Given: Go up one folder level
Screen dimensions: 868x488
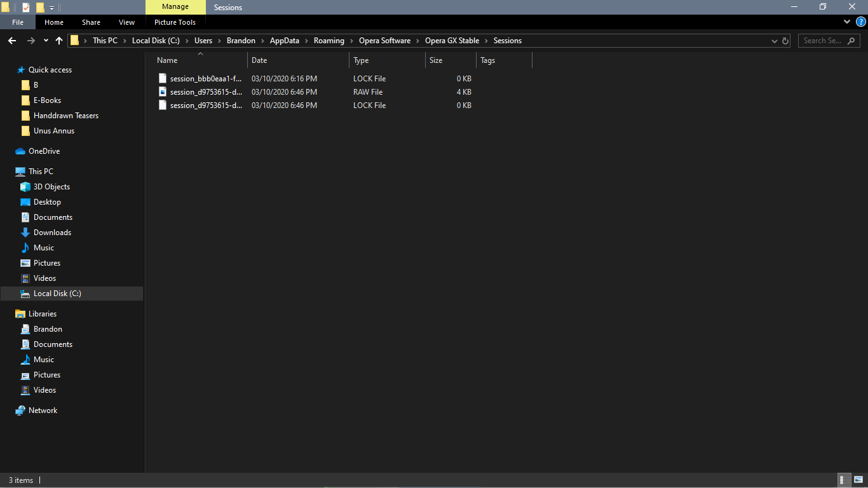Looking at the screenshot, I should tap(59, 41).
